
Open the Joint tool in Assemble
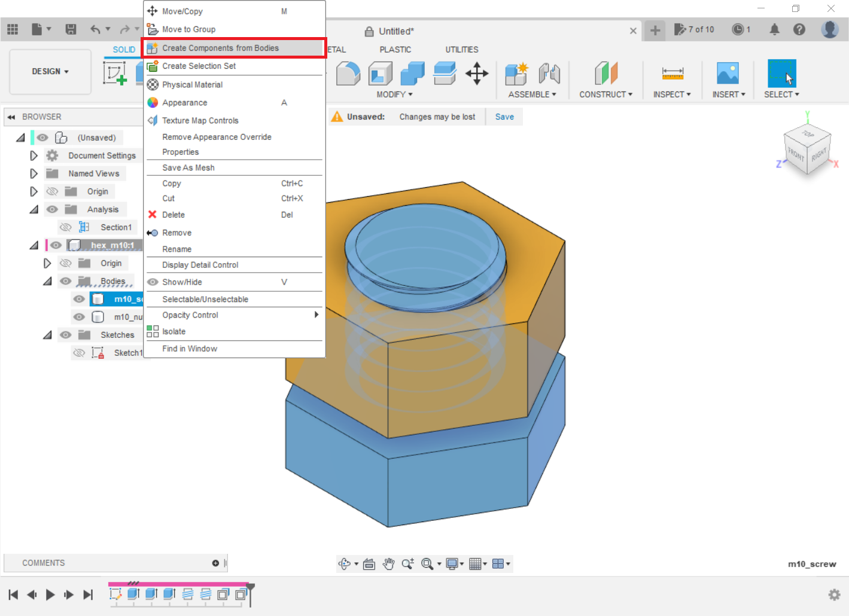549,74
